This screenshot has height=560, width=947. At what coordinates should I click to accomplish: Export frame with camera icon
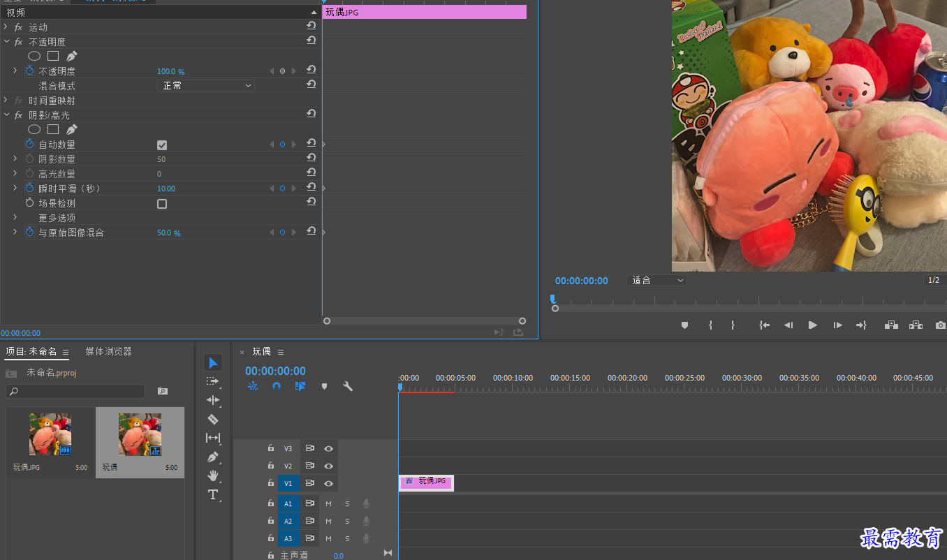tap(941, 325)
